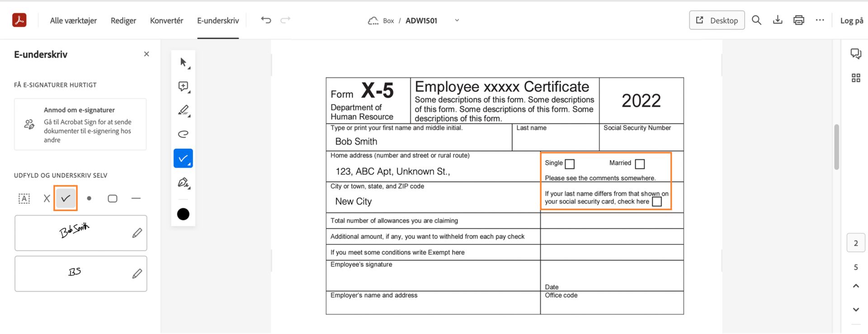The height and width of the screenshot is (334, 868).
Task: Open the page thumbnails grid icon
Action: [x=856, y=78]
